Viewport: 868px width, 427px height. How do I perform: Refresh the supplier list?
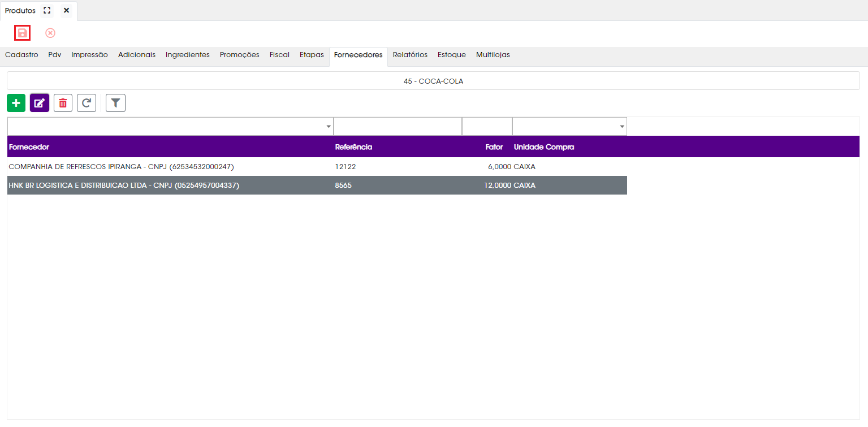coord(87,103)
